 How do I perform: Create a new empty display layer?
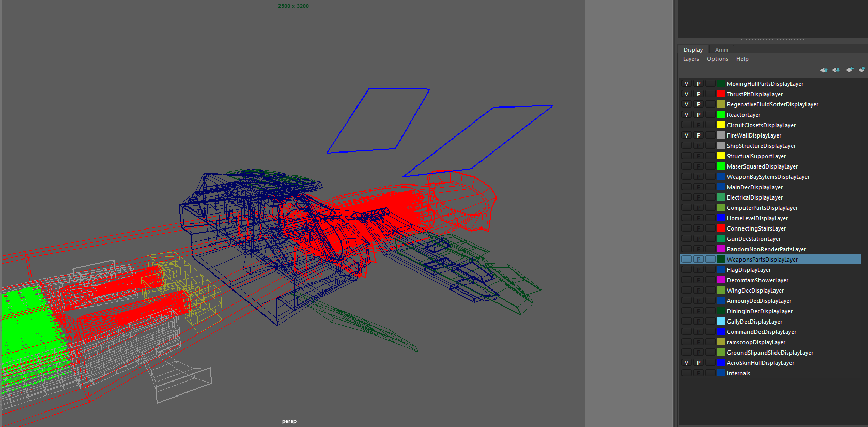click(849, 70)
